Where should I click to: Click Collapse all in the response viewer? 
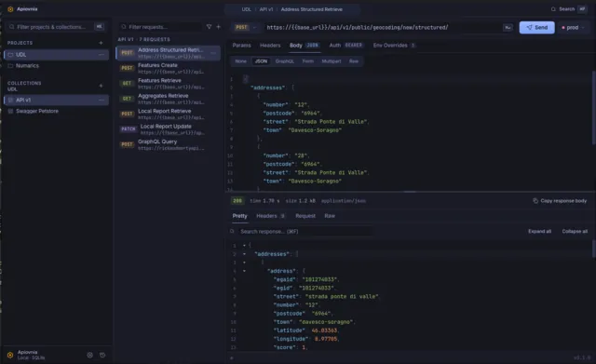tap(575, 232)
